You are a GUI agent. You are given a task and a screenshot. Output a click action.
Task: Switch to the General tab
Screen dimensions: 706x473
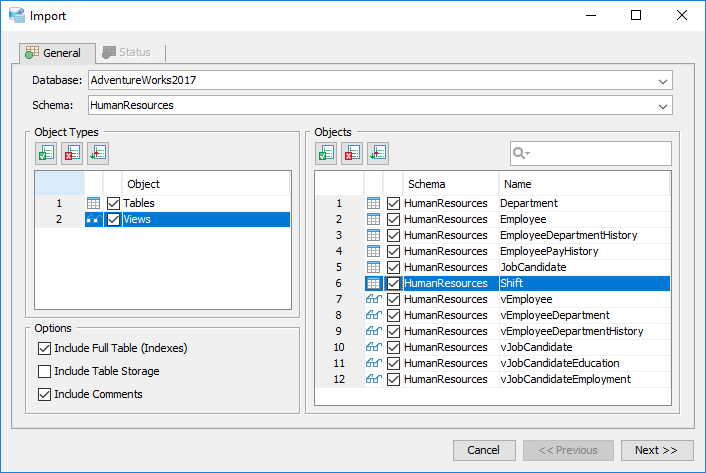[53, 53]
